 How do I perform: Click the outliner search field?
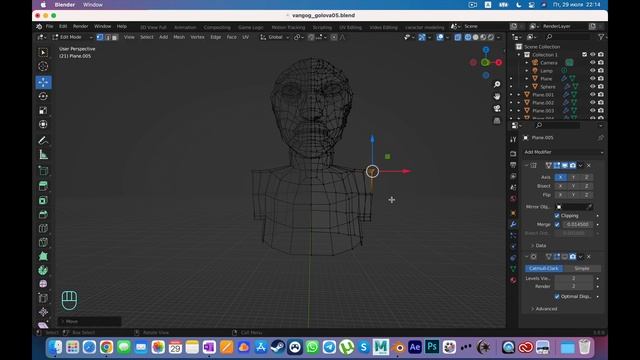(569, 37)
